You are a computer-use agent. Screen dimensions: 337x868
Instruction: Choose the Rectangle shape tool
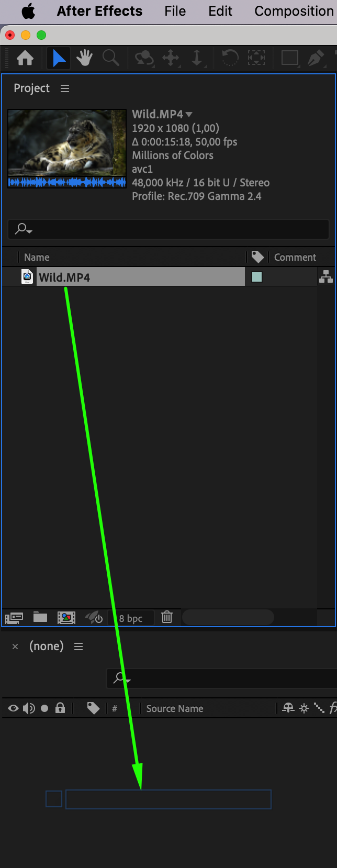click(x=290, y=58)
